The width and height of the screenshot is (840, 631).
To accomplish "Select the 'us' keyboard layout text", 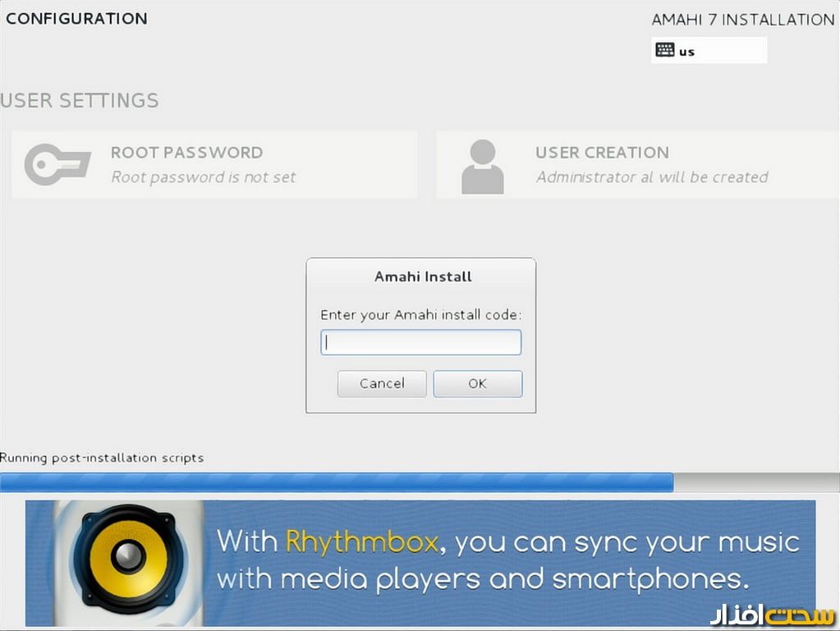I will click(686, 51).
